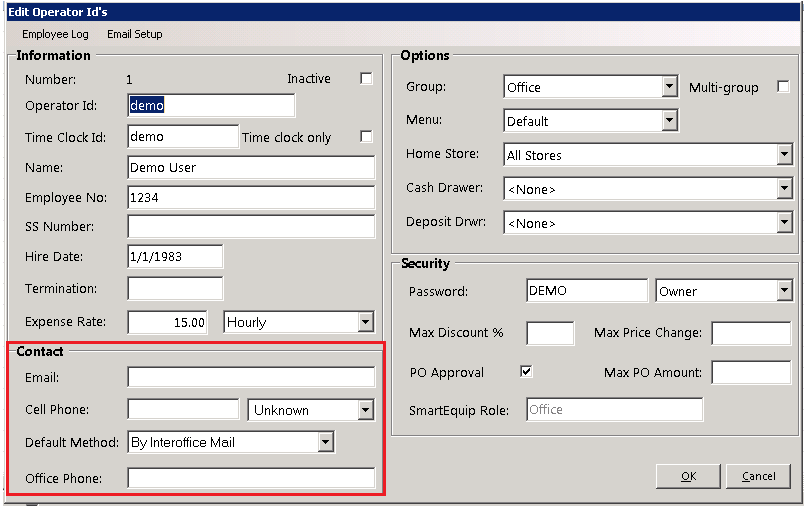Click the Expense Rate amount field
The image size is (805, 508).
(167, 322)
